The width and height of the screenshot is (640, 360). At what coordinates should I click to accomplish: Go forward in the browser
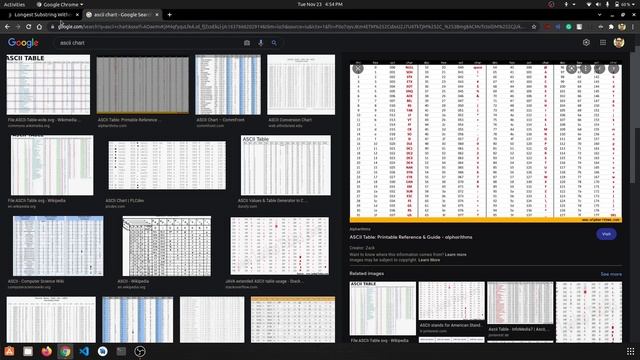tap(18, 27)
